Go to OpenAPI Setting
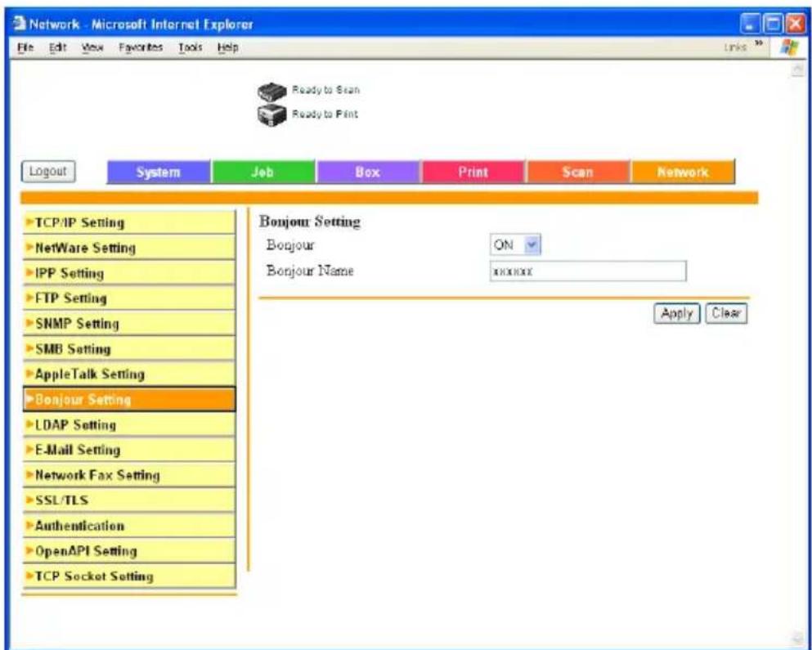The width and height of the screenshot is (812, 650). (x=129, y=551)
